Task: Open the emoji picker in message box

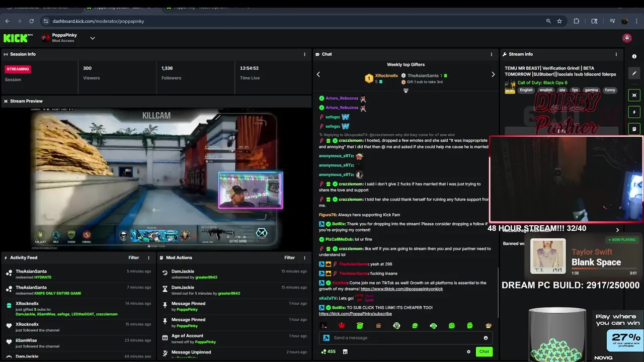Action: [x=486, y=338]
